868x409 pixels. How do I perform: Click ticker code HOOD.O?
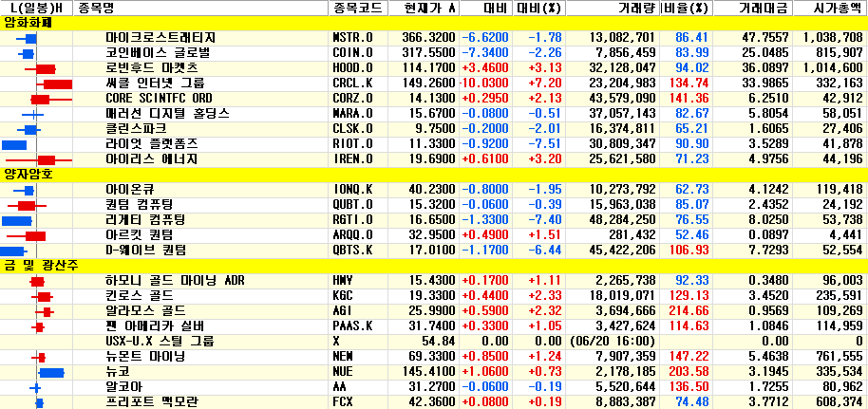point(352,68)
